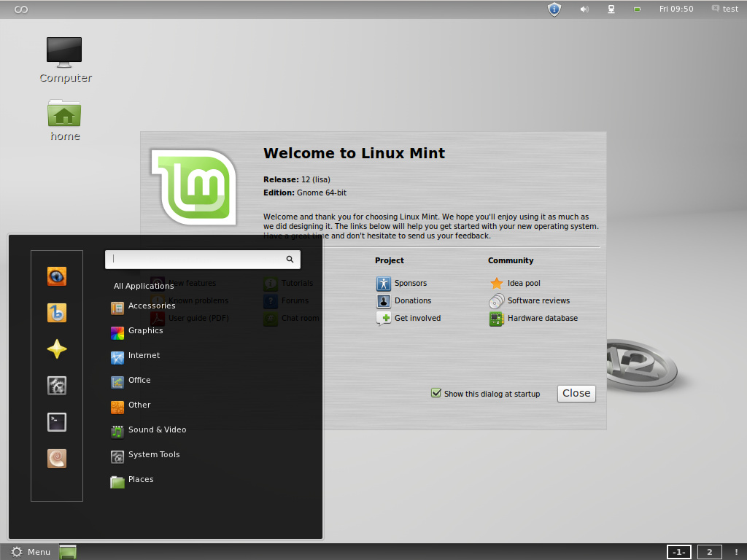Open the Get involved link
This screenshot has width=747, height=560.
pyautogui.click(x=418, y=318)
